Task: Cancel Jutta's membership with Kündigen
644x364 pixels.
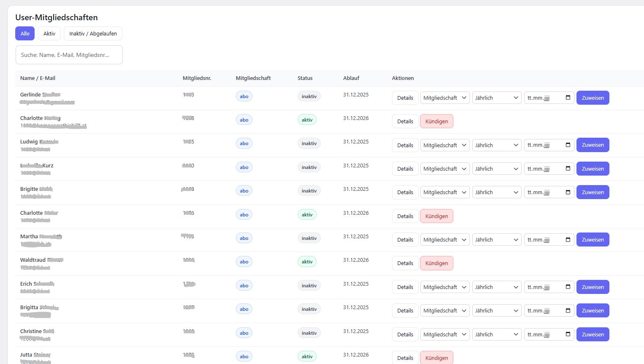Action: coord(436,357)
